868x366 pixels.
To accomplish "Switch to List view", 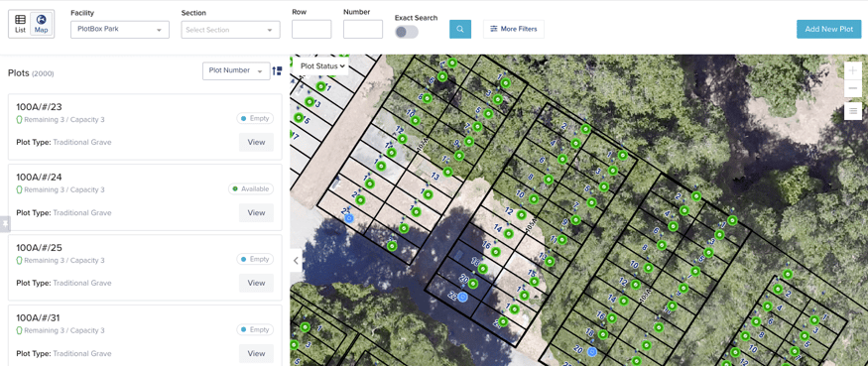I will [20, 25].
